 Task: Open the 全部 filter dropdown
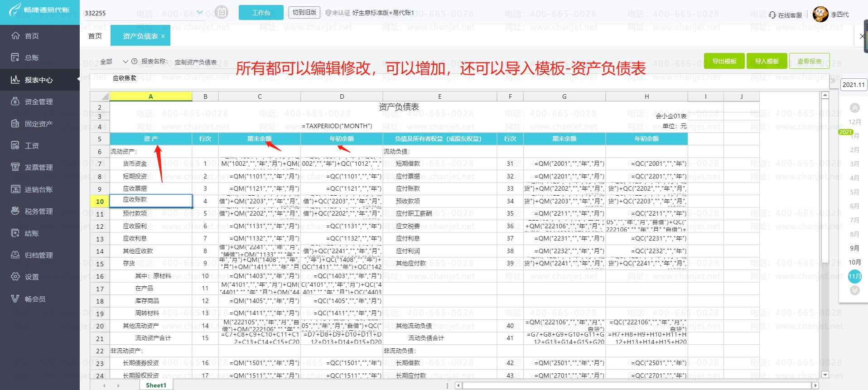(x=125, y=62)
